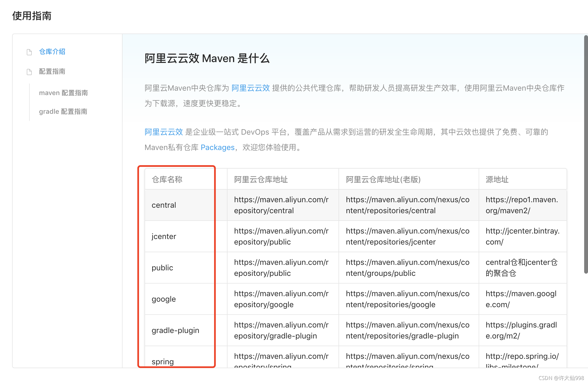Open the Packages link

coord(217,148)
